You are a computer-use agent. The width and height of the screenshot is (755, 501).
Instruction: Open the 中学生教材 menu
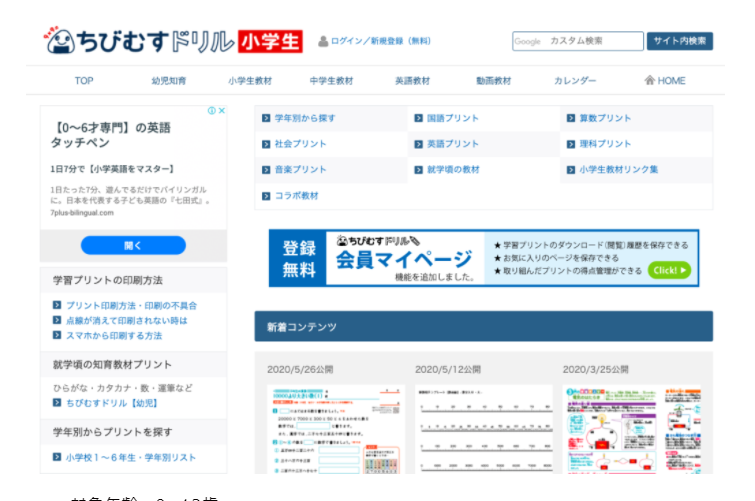click(331, 81)
